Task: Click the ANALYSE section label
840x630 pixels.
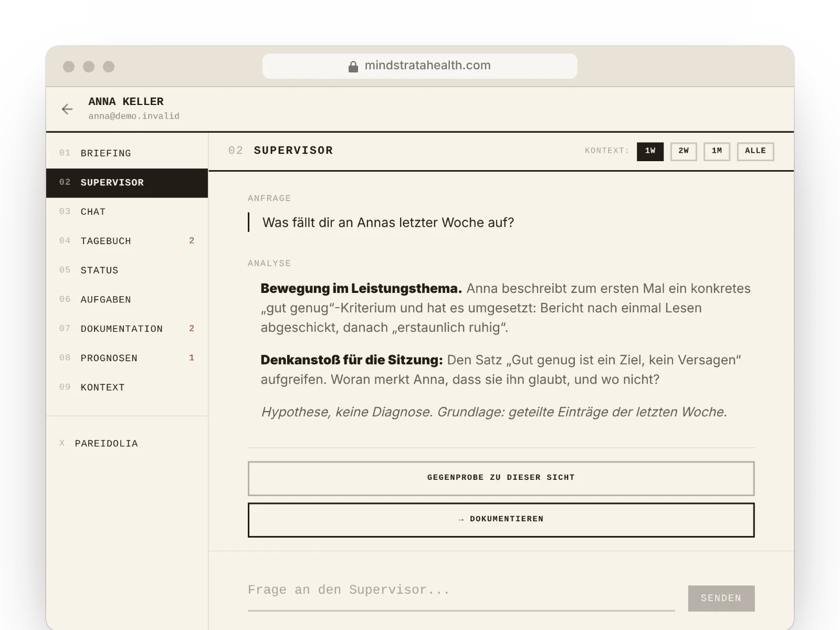Action: pos(269,264)
